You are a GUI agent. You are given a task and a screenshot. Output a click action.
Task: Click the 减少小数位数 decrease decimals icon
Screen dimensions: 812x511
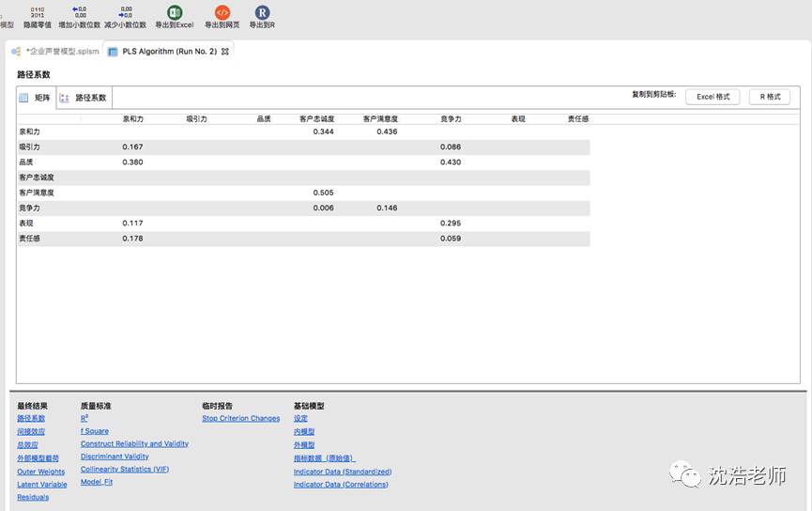click(x=126, y=12)
